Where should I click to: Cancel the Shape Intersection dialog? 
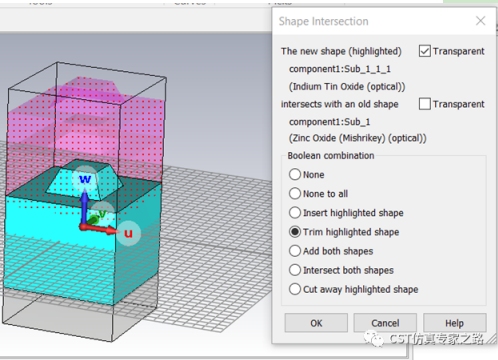coord(385,323)
